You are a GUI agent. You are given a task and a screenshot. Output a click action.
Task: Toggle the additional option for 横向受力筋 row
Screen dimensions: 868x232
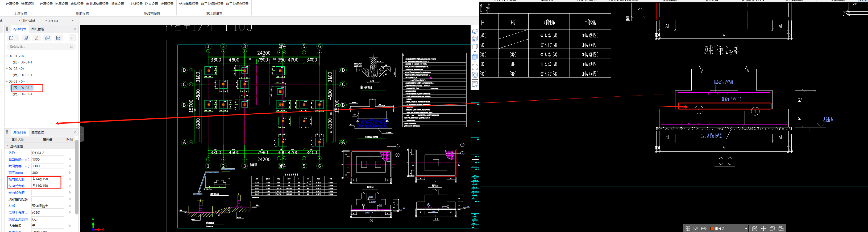(x=70, y=179)
